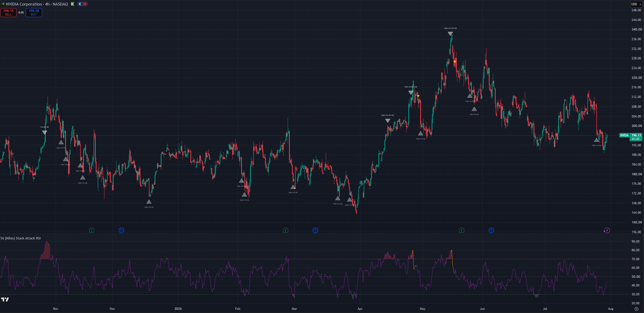The width and height of the screenshot is (644, 313).
Task: Click the small green plus marker in October
Action: click(34, 178)
